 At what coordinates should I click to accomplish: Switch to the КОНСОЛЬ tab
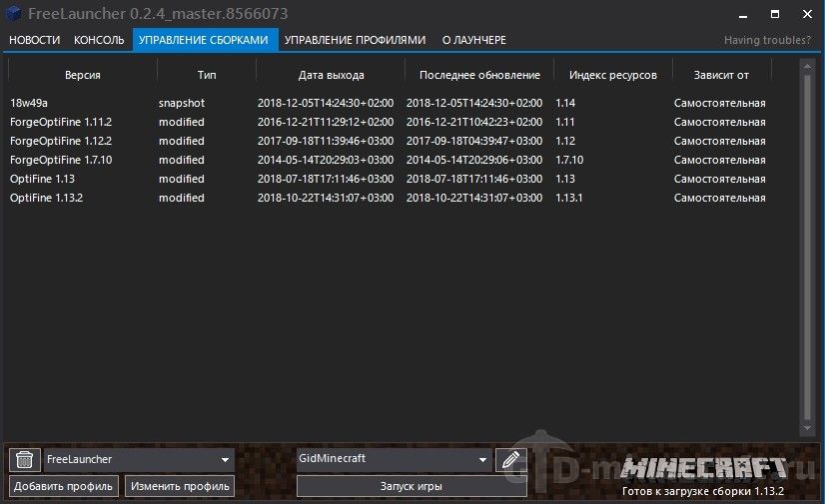(99, 40)
